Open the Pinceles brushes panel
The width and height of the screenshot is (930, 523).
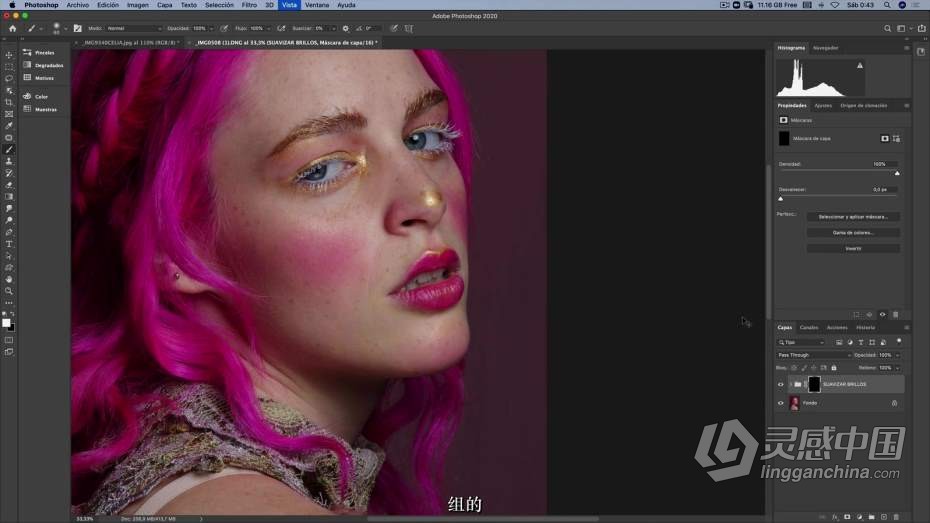44,52
